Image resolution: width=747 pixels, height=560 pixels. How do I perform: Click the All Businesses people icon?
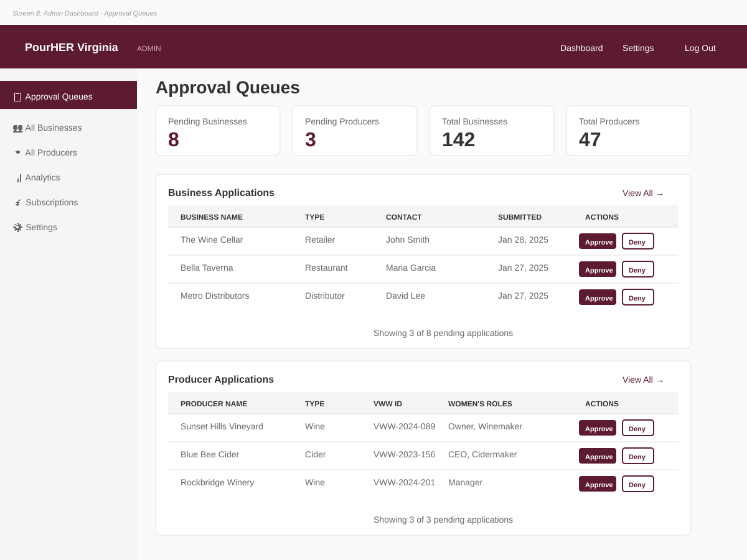coord(17,128)
